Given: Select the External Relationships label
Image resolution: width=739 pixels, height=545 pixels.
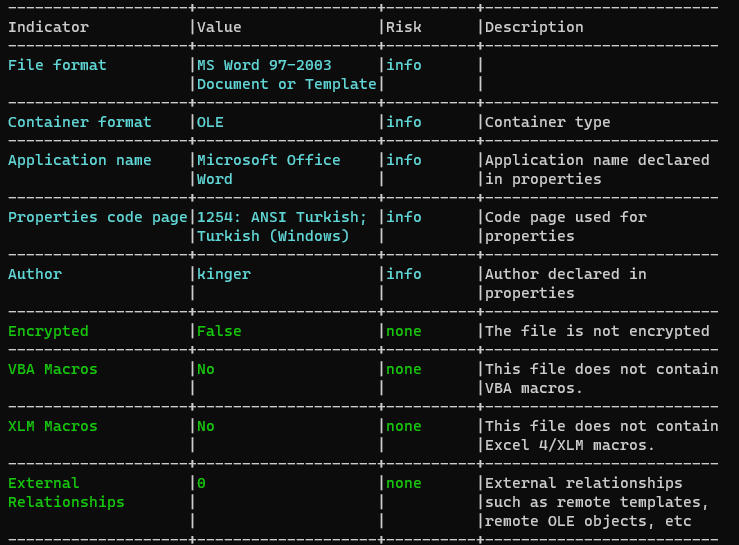Looking at the screenshot, I should (66, 493).
